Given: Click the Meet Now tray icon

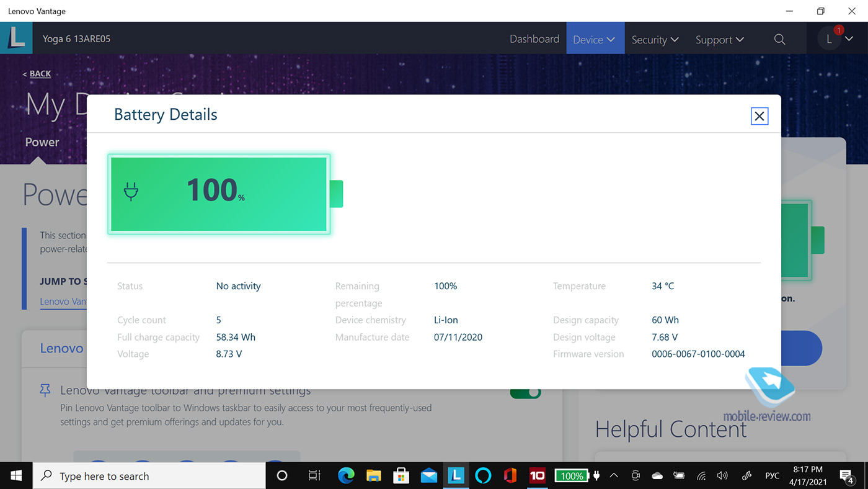Looking at the screenshot, I should pyautogui.click(x=635, y=476).
